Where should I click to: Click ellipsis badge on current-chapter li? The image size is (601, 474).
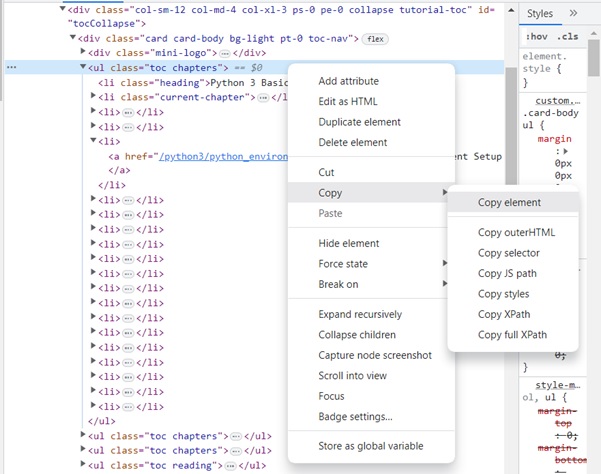[x=264, y=97]
